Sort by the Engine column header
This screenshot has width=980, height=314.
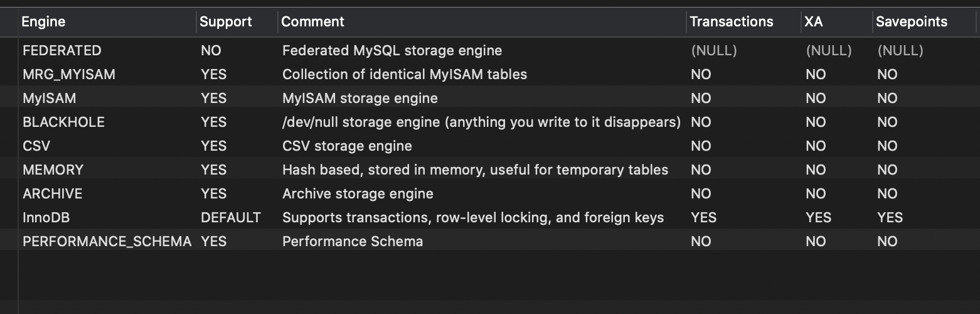[x=107, y=22]
